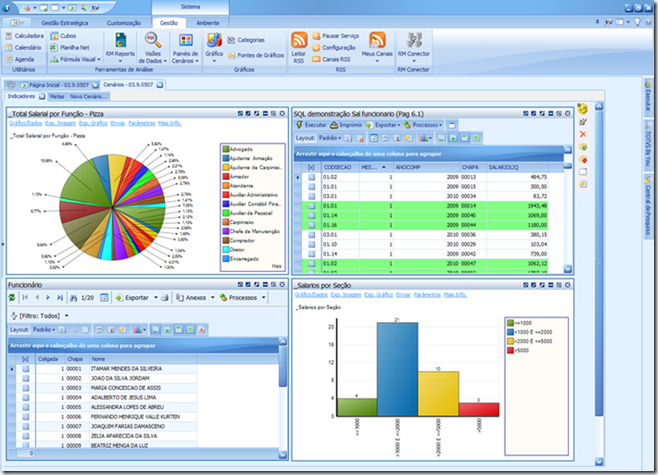Open Exportar dropdown in SQL panel

point(383,125)
